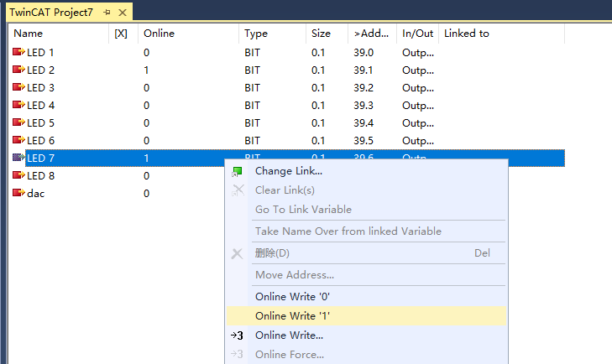
Task: Select the LED 5 row name
Action: point(40,122)
